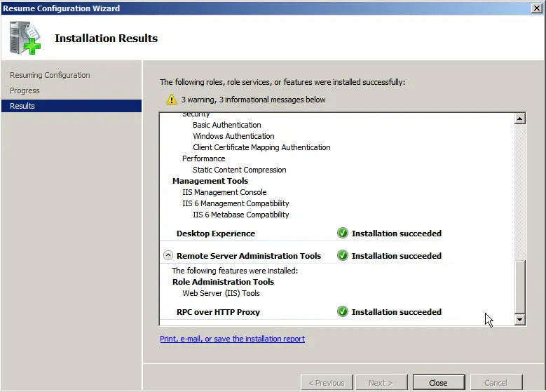Select Progress step in sidebar
Image resolution: width=546 pixels, height=392 pixels.
(25, 90)
